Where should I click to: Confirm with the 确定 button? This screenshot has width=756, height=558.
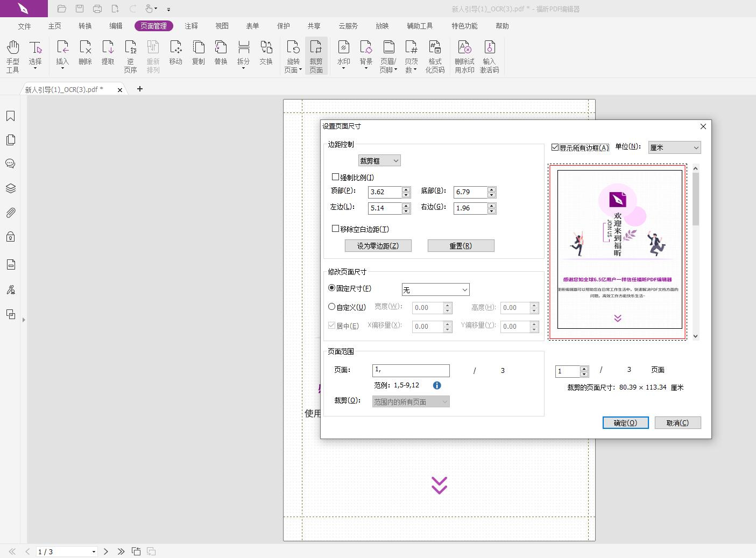(x=625, y=423)
